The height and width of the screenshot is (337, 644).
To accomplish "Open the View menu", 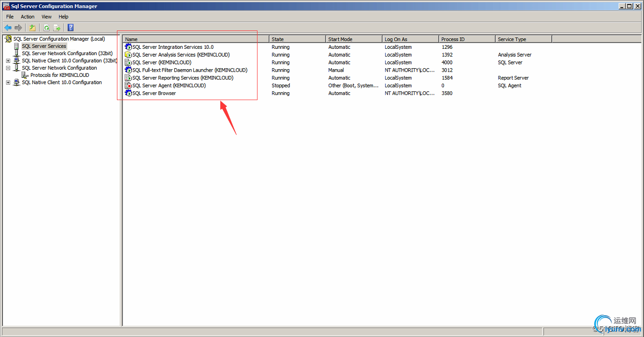I will [x=46, y=16].
